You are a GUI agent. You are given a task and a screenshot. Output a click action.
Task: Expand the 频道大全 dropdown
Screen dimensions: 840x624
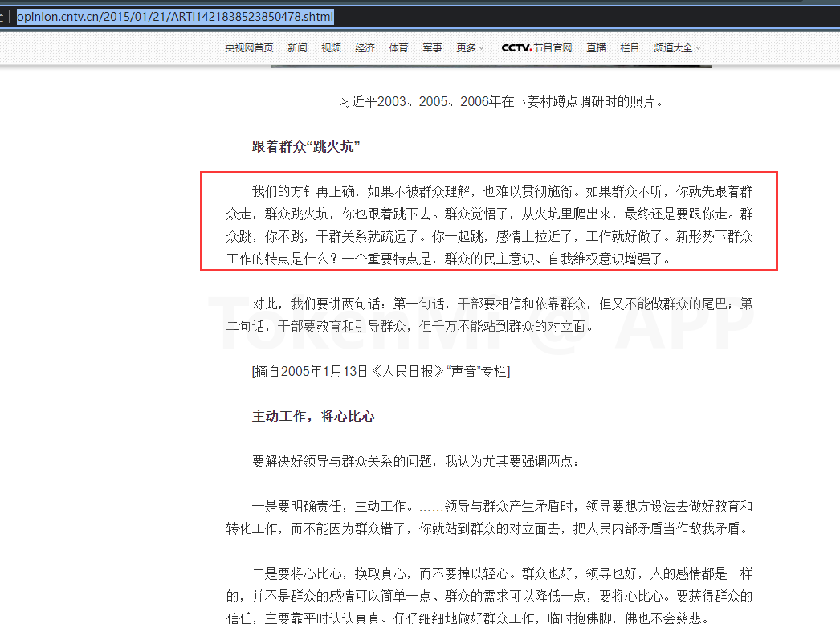click(676, 48)
